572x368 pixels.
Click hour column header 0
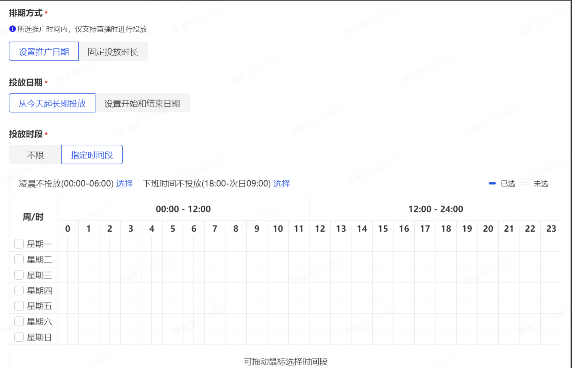click(68, 229)
